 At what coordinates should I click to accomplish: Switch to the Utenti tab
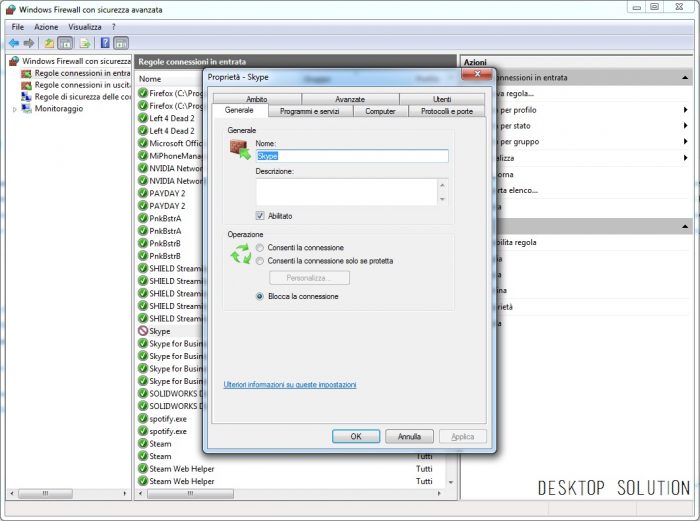tap(442, 99)
